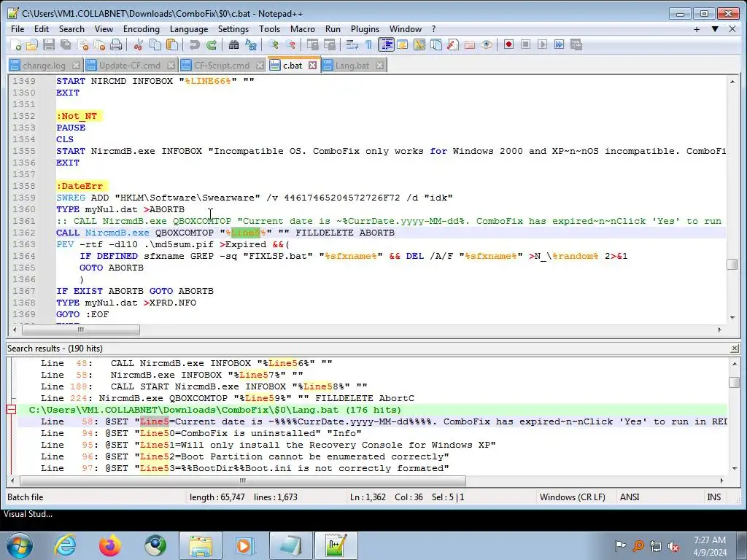The width and height of the screenshot is (747, 560).
Task: Zoom out using the toolbar magnifier
Action: (290, 44)
